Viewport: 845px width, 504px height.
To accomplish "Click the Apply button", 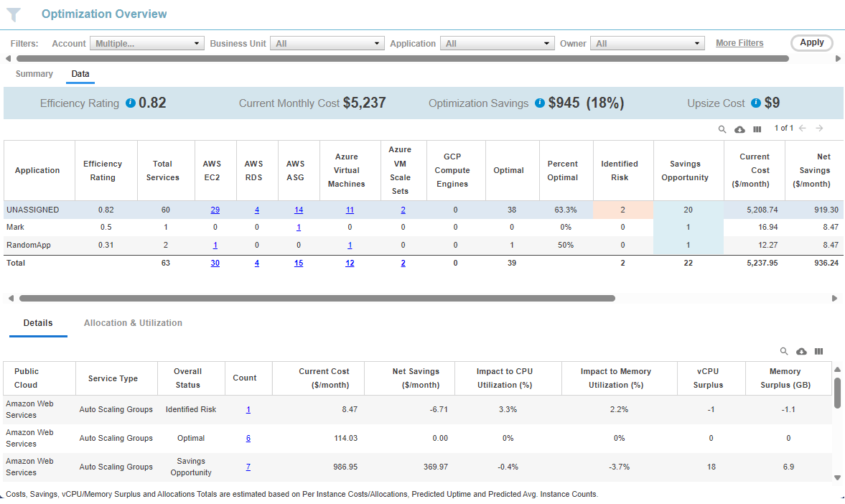I will (x=811, y=42).
